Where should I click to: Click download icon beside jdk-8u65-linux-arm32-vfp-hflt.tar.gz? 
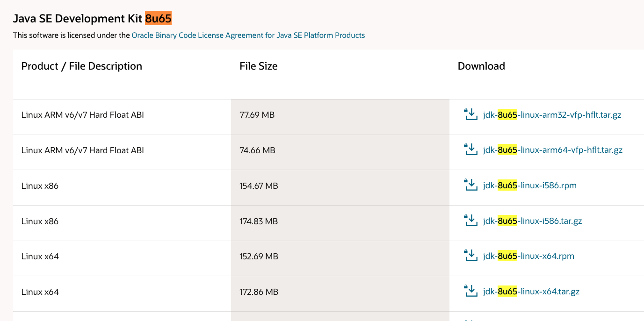coord(470,114)
